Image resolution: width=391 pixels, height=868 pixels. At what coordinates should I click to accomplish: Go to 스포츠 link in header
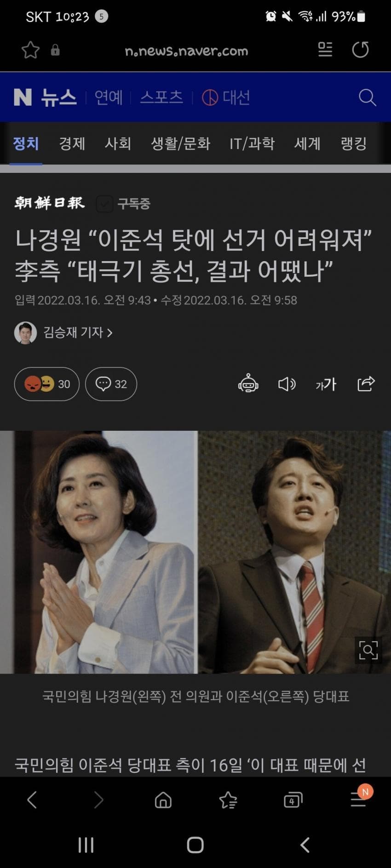[x=161, y=97]
